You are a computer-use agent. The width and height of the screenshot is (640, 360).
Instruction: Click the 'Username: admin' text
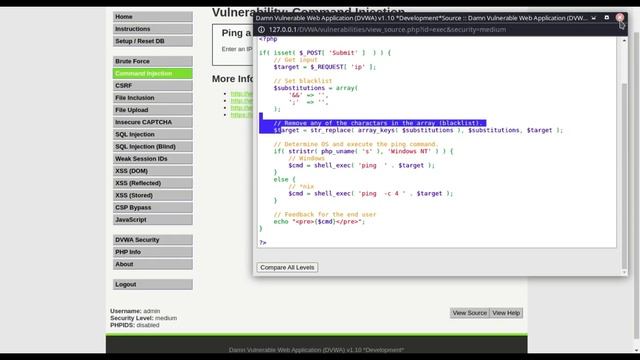pyautogui.click(x=135, y=311)
